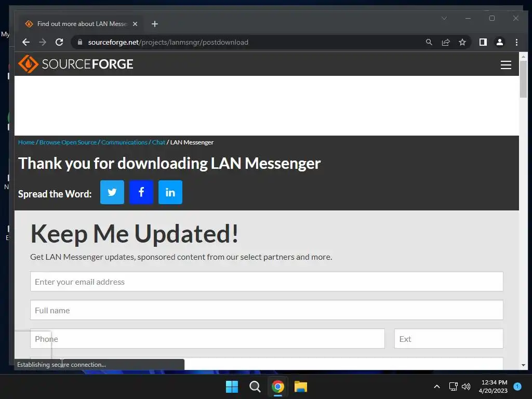The width and height of the screenshot is (532, 399).
Task: Click the browser forward arrow
Action: point(43,42)
